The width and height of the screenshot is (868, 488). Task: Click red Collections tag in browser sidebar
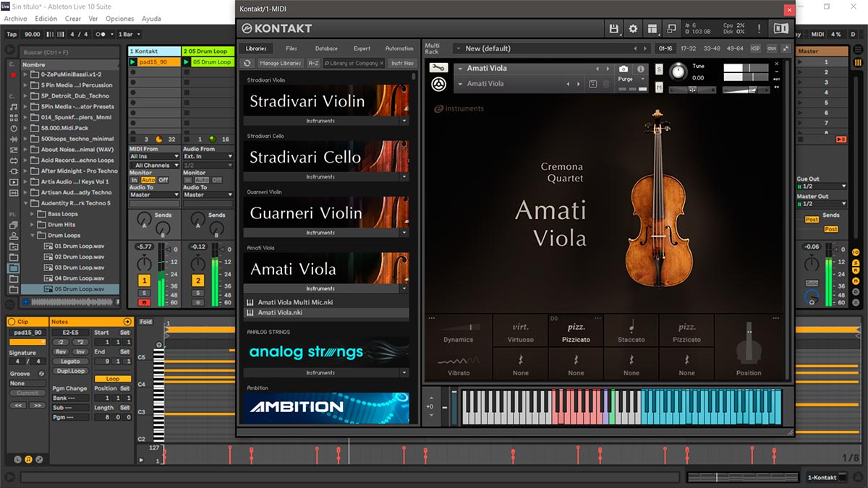point(13,75)
